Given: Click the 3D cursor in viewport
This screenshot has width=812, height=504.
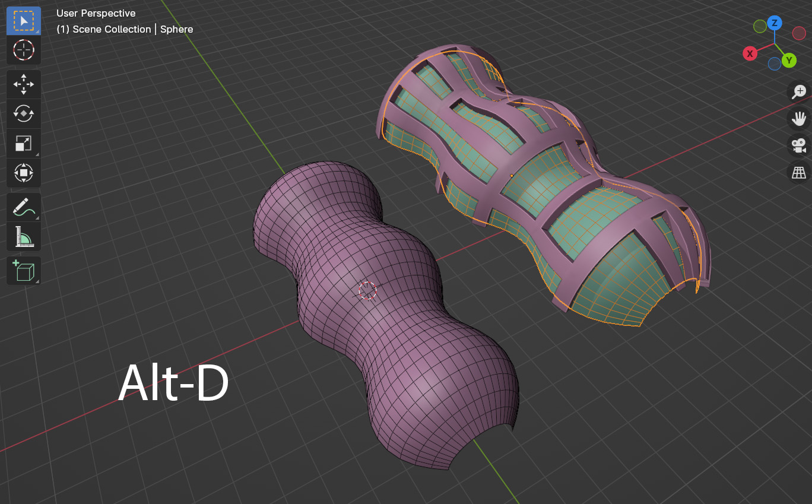Looking at the screenshot, I should point(367,290).
